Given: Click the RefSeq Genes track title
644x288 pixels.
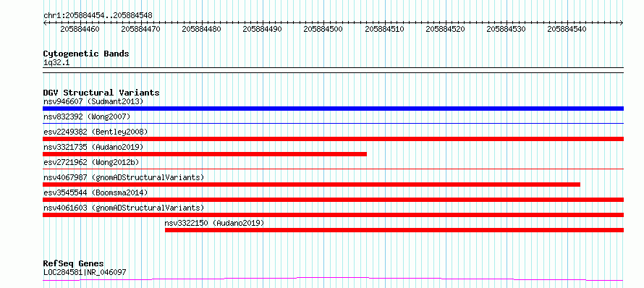Looking at the screenshot, I should point(74,263).
